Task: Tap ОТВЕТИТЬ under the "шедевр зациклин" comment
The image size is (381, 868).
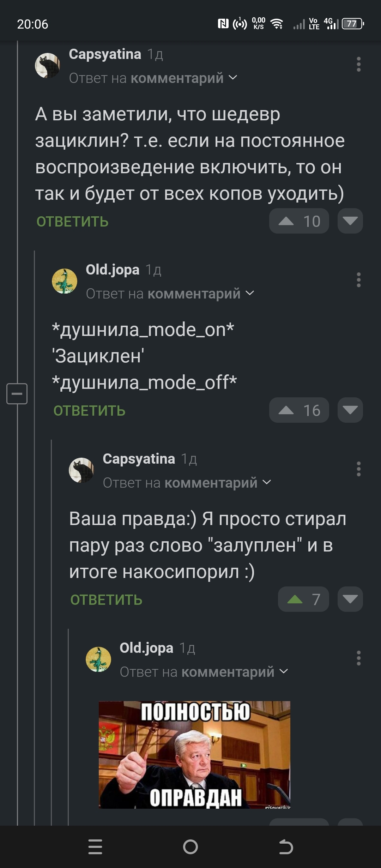Action: [73, 222]
